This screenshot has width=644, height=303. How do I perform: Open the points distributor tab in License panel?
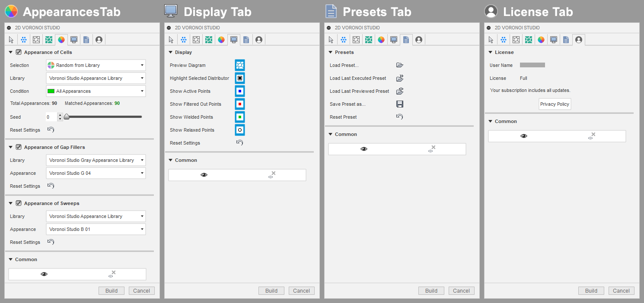pyautogui.click(x=504, y=40)
